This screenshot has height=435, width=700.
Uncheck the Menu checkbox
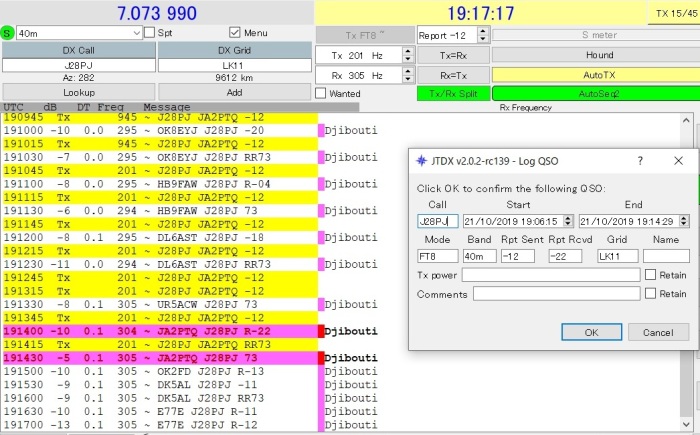pyautogui.click(x=234, y=33)
